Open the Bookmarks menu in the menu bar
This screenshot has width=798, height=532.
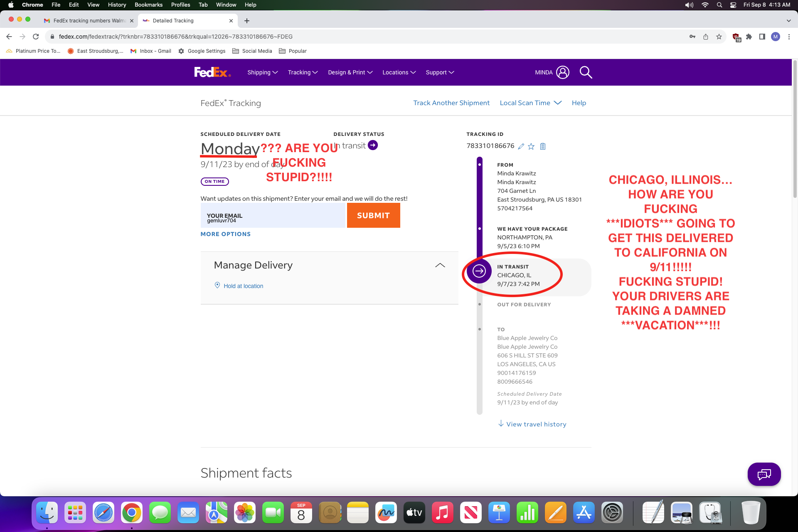pyautogui.click(x=148, y=5)
